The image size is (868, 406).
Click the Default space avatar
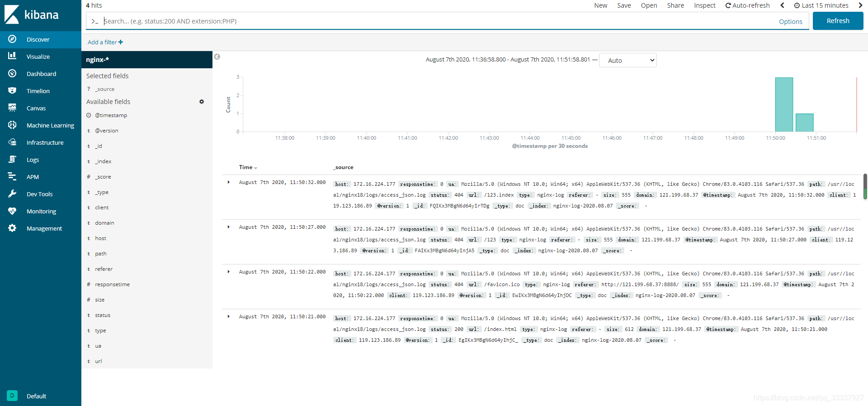click(x=12, y=396)
